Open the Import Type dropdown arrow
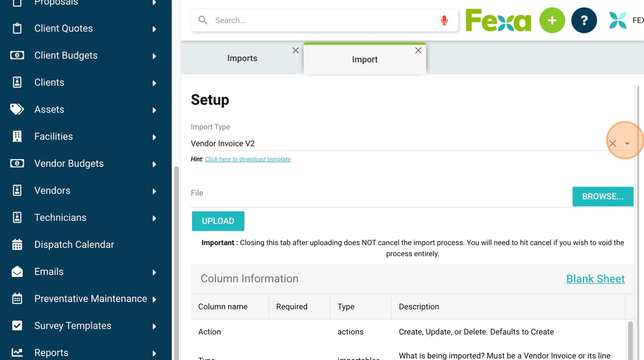Image resolution: width=644 pixels, height=360 pixels. pyautogui.click(x=627, y=143)
